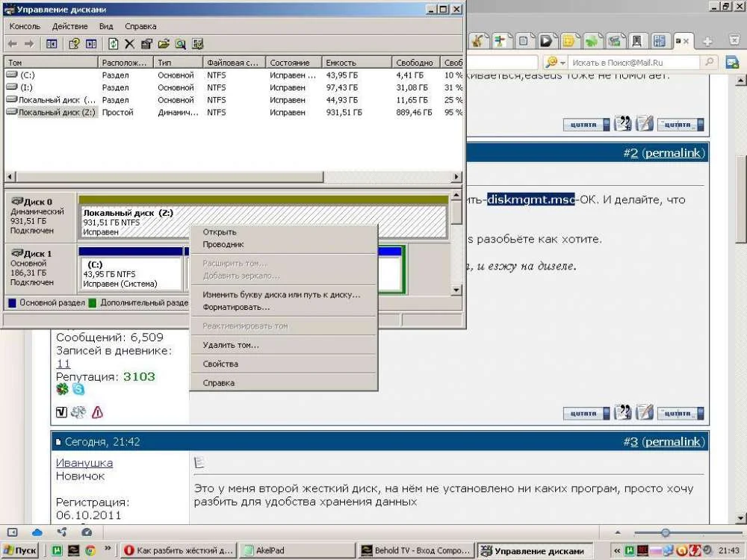Click the Back arrow in Disk Management toolbar
The image size is (747, 560).
[x=13, y=44]
